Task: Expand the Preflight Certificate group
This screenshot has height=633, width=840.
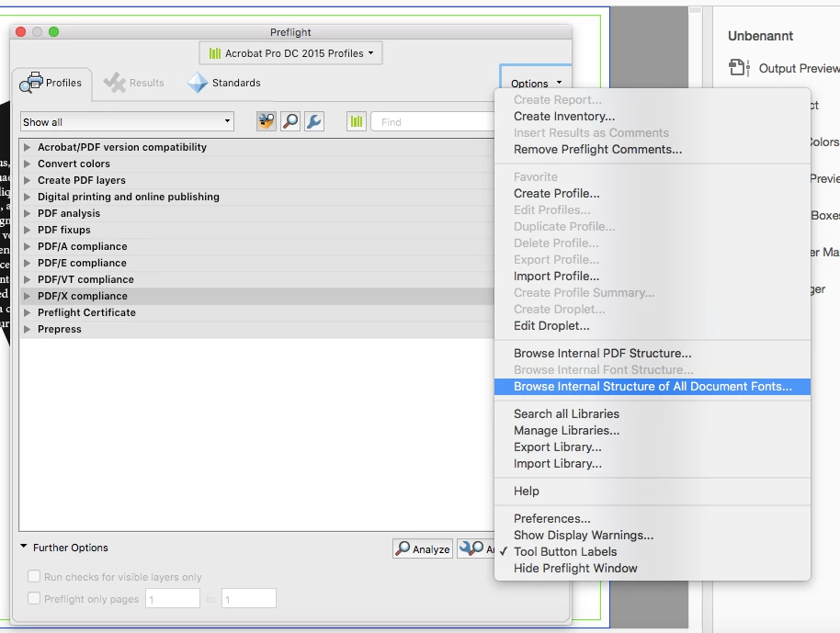Action: (27, 312)
